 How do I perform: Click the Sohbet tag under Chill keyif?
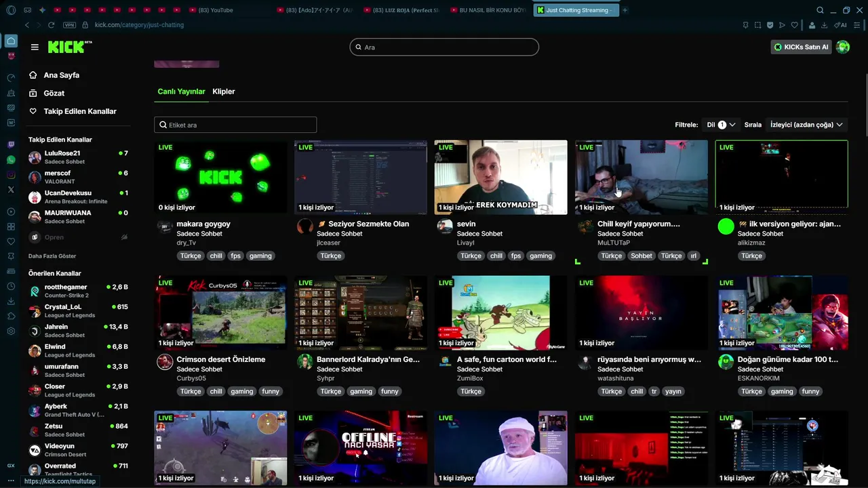(x=642, y=256)
